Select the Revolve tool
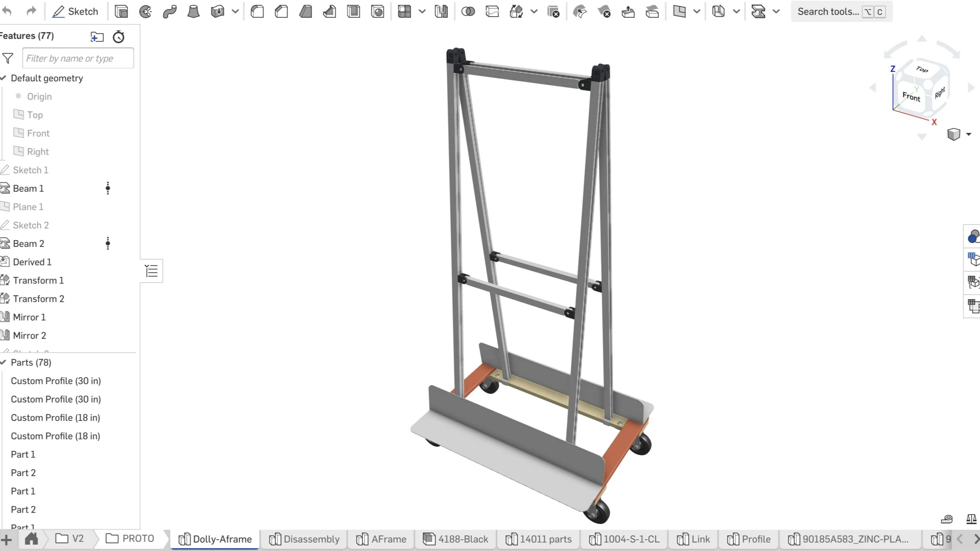980x551 pixels. coord(145,11)
